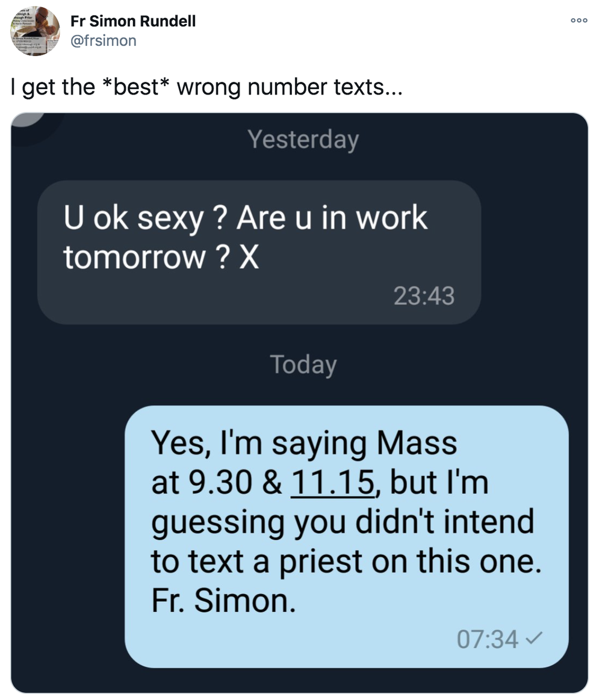Open the tweet options menu via the ooo icon

579,20
